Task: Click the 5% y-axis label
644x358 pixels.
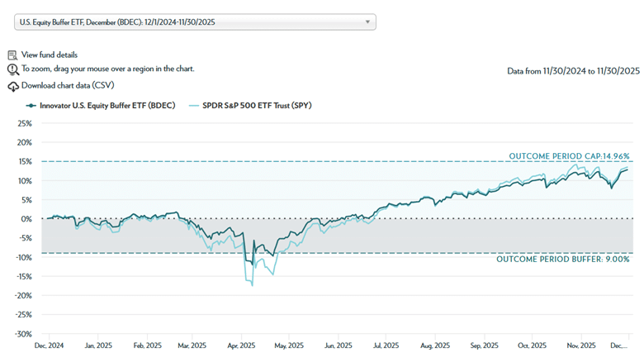Action: tap(26, 200)
